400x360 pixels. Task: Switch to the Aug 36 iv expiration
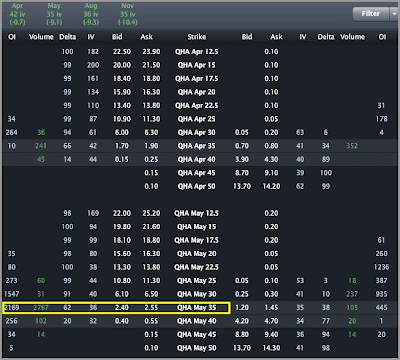tap(91, 14)
